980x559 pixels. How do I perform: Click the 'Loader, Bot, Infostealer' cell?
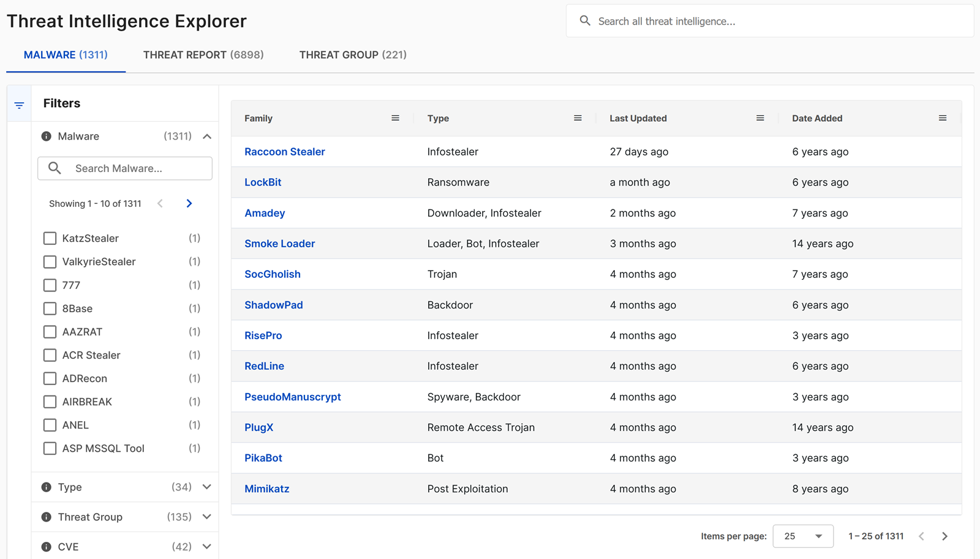tap(483, 244)
